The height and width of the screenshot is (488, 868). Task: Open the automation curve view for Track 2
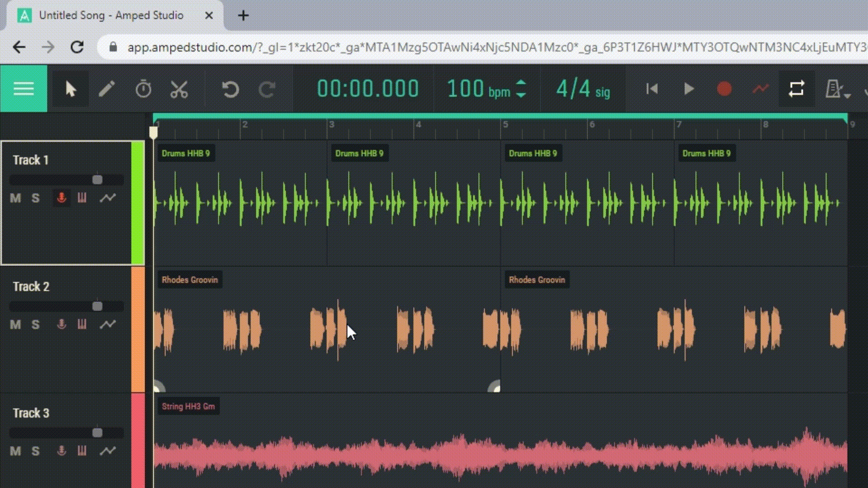click(x=108, y=324)
